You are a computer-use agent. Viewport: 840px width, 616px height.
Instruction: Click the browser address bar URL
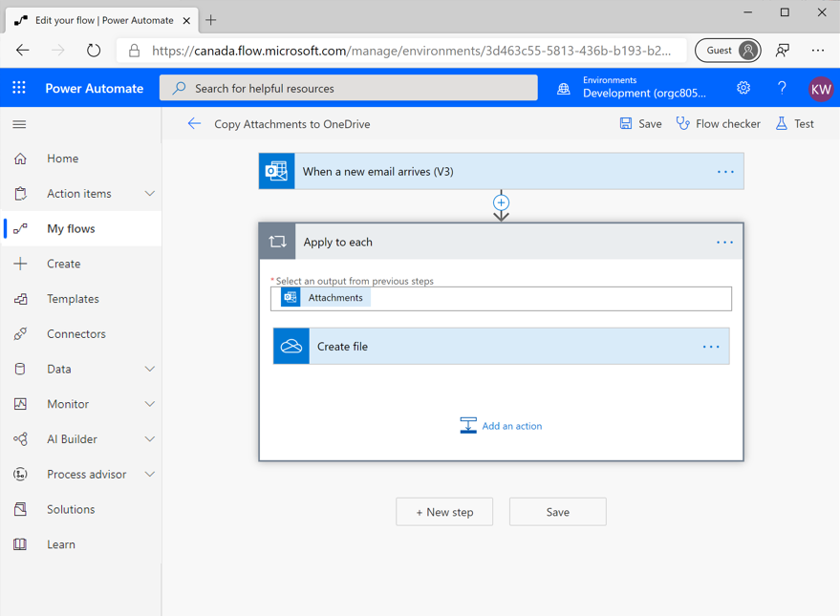pos(411,51)
